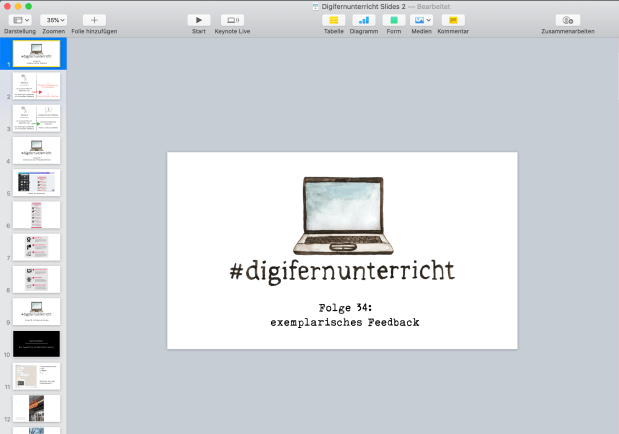Close the Keynote window with red button

7,6
